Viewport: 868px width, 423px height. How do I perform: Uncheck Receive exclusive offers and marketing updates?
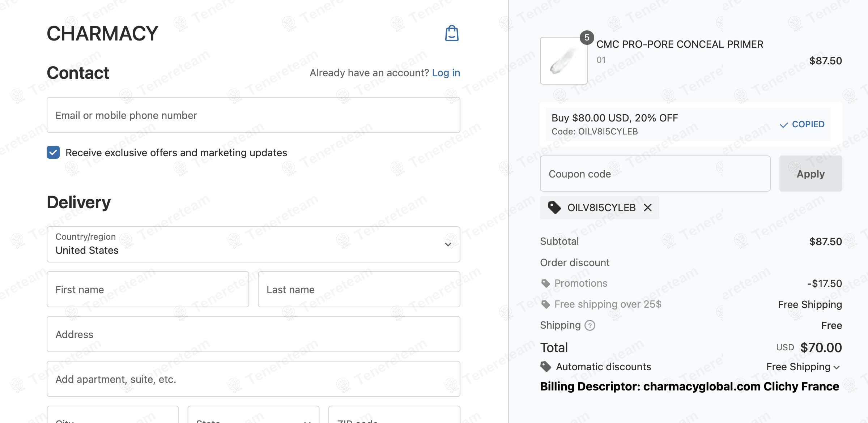(x=53, y=152)
